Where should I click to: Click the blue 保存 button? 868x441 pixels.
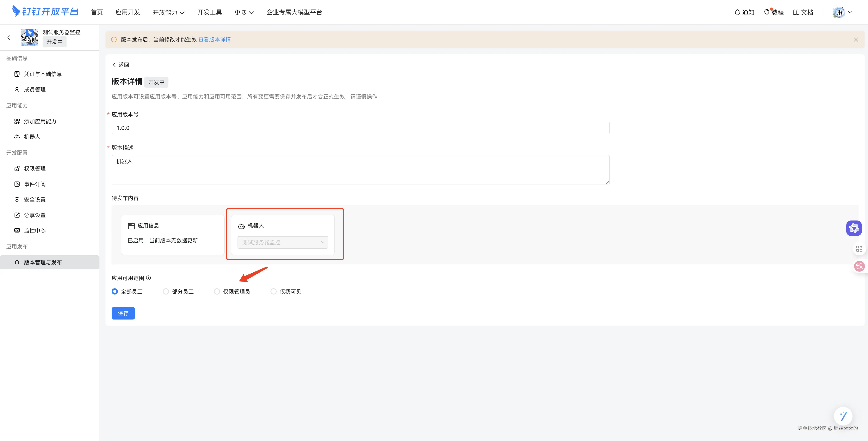point(123,313)
